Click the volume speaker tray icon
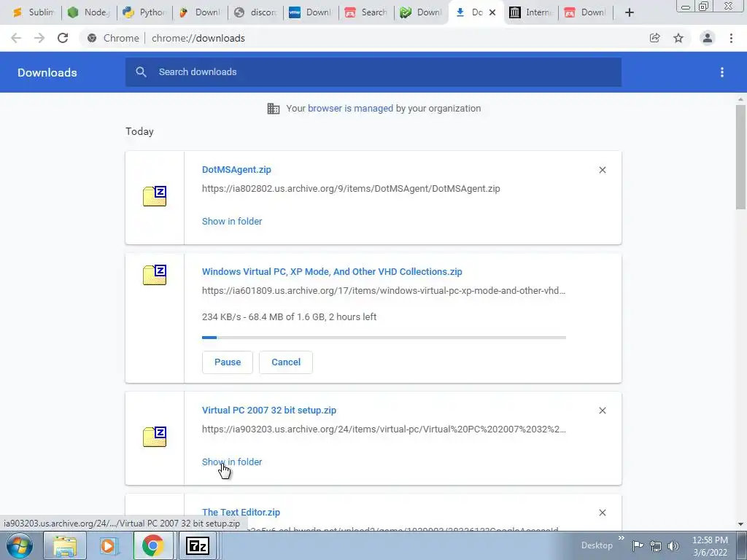The image size is (747, 560). pyautogui.click(x=673, y=546)
